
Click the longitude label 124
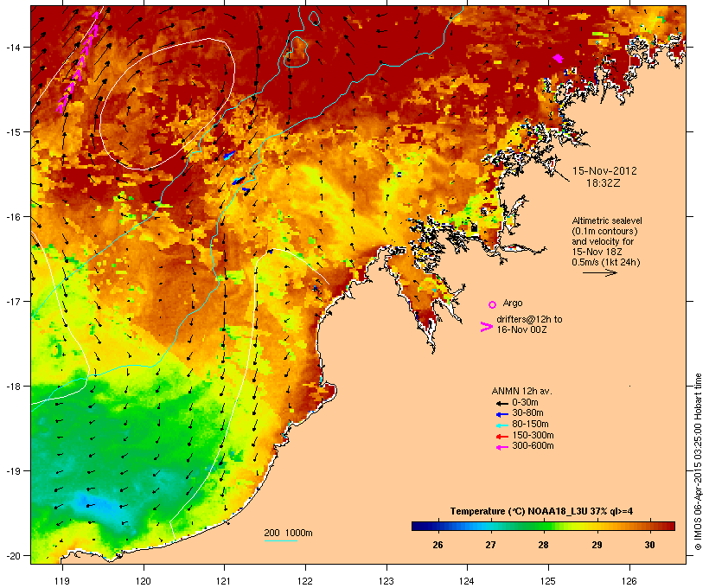click(467, 581)
